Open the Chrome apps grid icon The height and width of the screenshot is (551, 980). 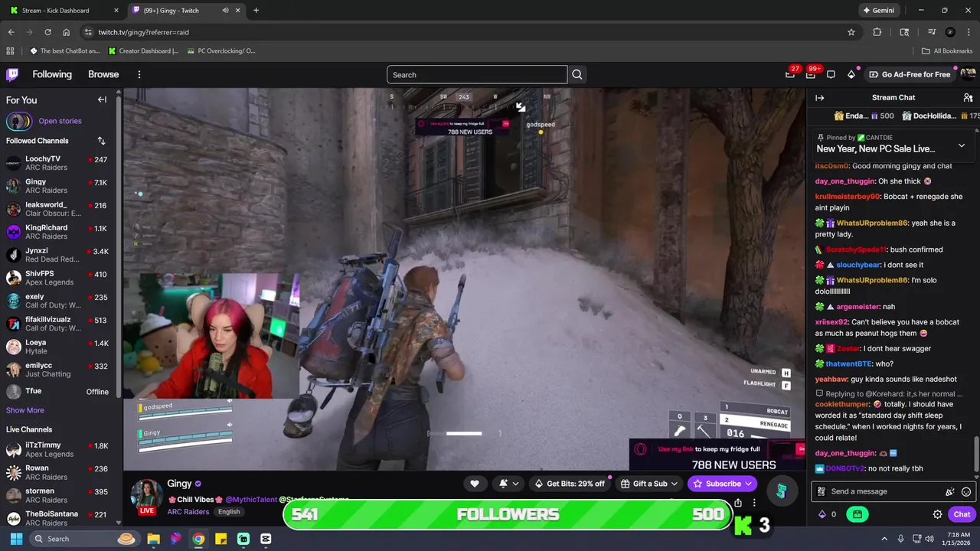(10, 51)
